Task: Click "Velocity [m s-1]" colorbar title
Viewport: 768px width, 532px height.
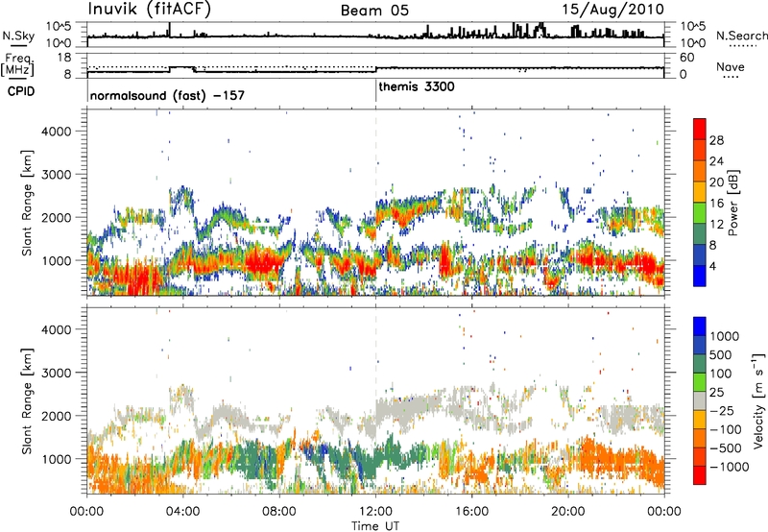Action: point(758,401)
